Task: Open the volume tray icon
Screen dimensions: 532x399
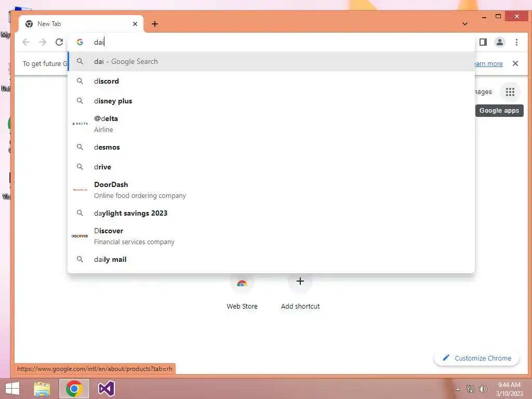Action: [x=483, y=389]
